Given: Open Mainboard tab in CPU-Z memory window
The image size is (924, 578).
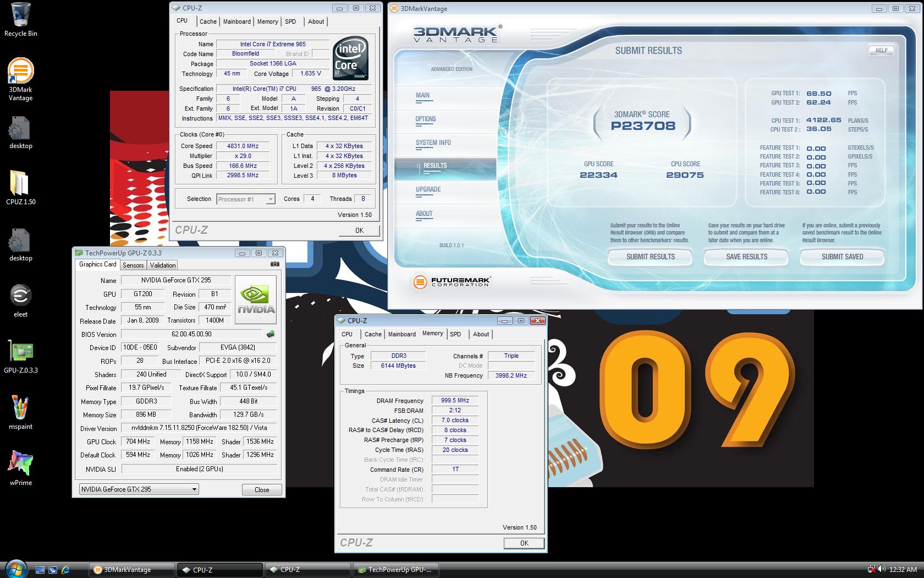Looking at the screenshot, I should pyautogui.click(x=402, y=334).
